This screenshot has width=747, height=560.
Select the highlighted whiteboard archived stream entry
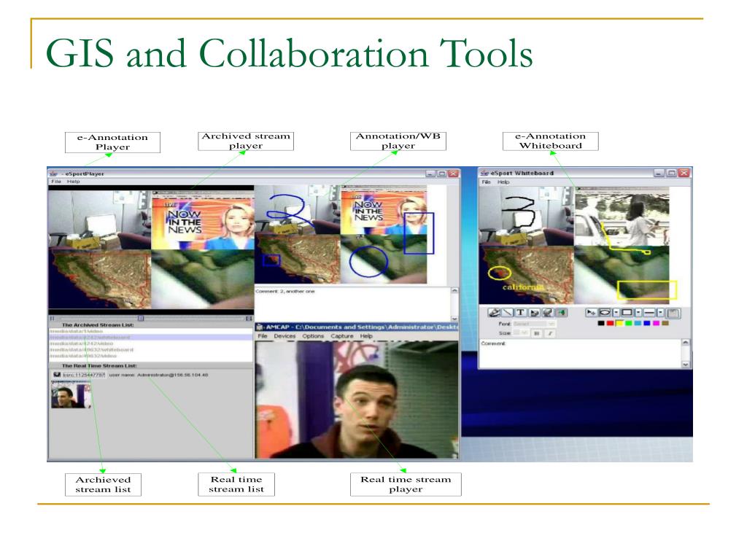point(151,337)
